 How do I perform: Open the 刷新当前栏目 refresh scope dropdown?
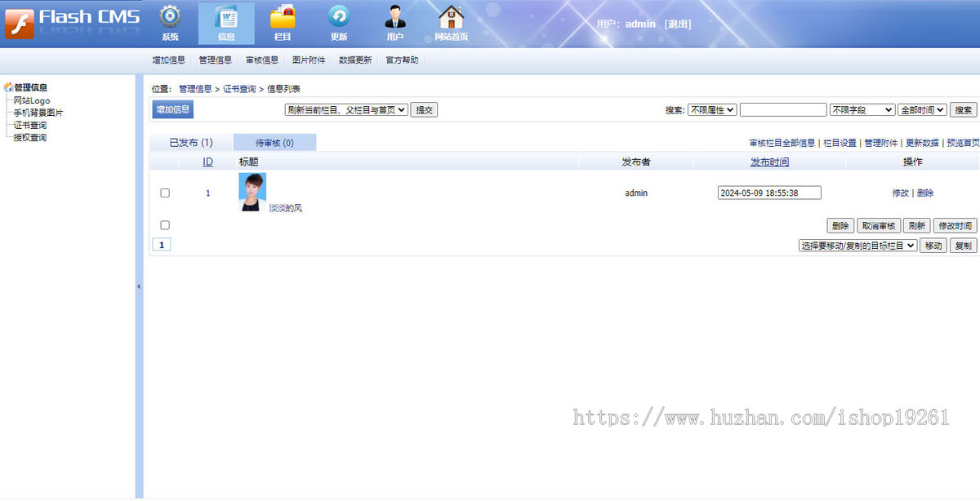pos(346,109)
